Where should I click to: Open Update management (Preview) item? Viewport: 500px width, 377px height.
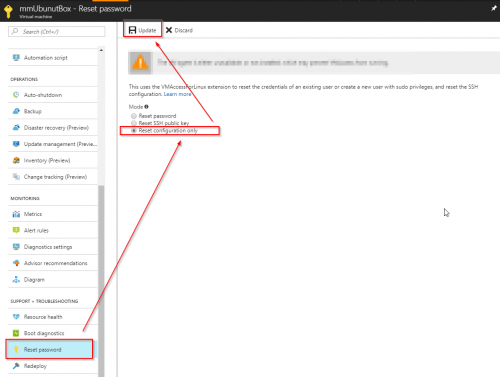click(x=53, y=144)
